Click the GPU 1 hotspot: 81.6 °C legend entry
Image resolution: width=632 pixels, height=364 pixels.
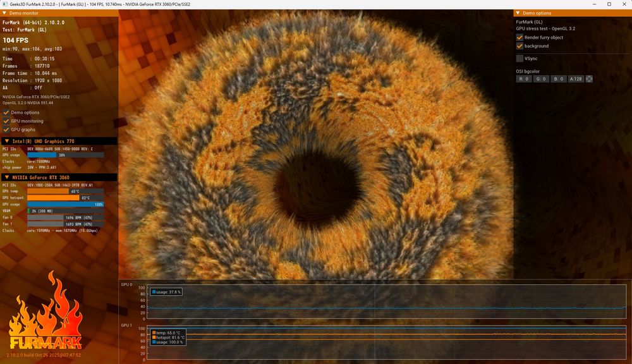168,337
